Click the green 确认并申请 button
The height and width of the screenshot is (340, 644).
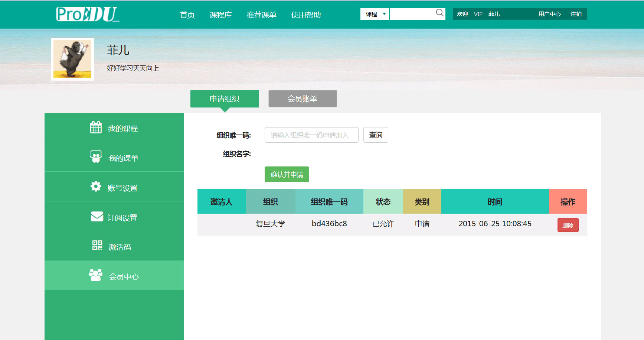point(287,174)
